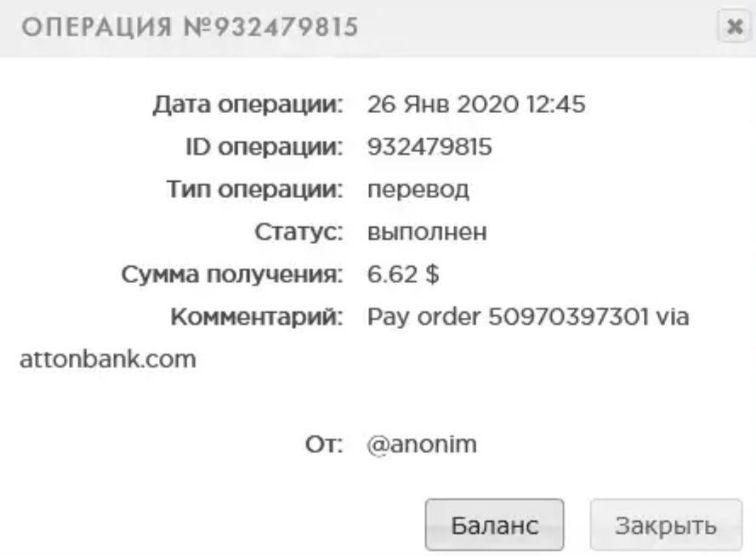This screenshot has width=756, height=556.
Task: Click the Сумма получения label
Action: pos(232,275)
